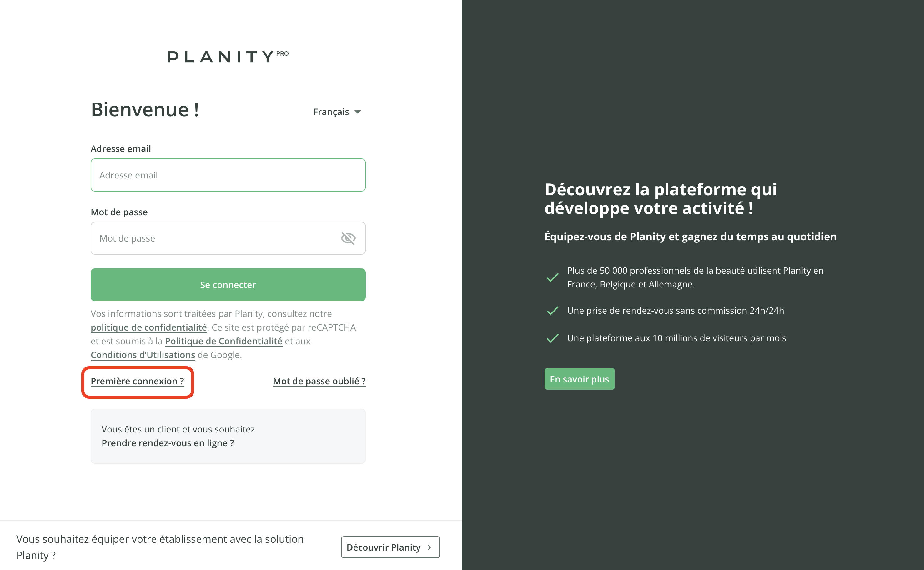Focus the Adresse email input field
Screen dimensions: 924x570
pyautogui.click(x=228, y=175)
